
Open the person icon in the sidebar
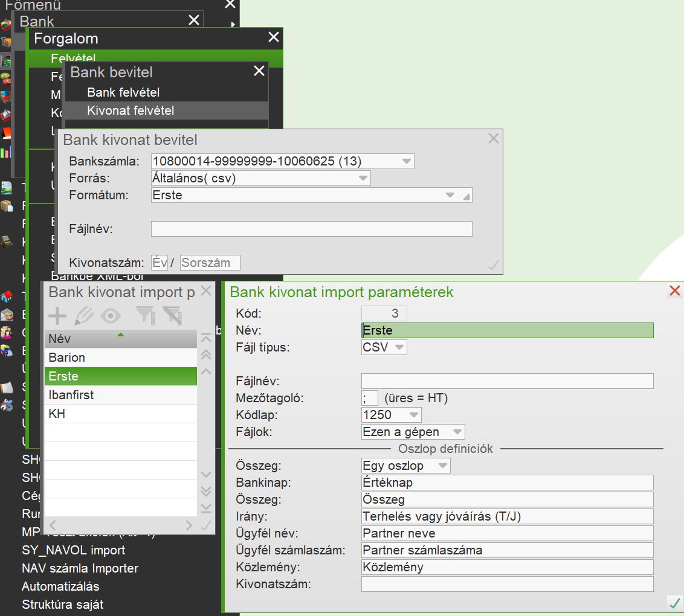[x=6, y=333]
